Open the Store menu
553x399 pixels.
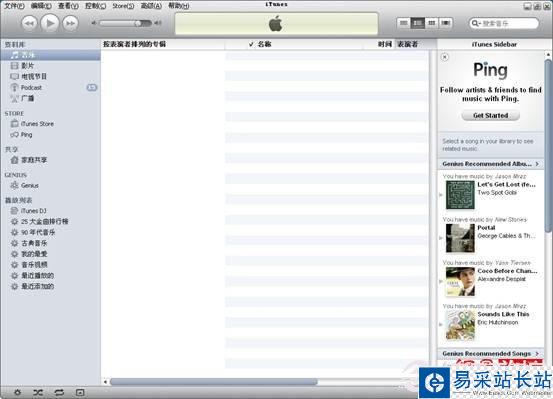(x=123, y=6)
